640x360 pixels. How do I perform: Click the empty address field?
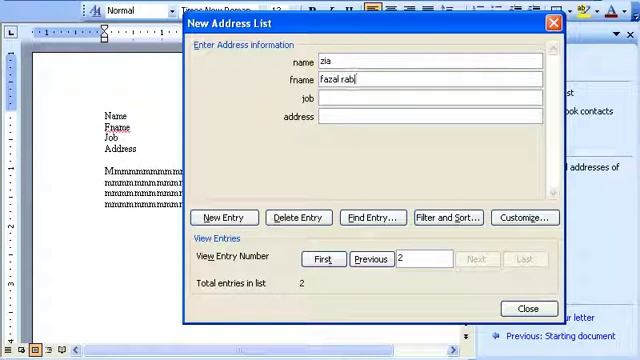pyautogui.click(x=430, y=116)
